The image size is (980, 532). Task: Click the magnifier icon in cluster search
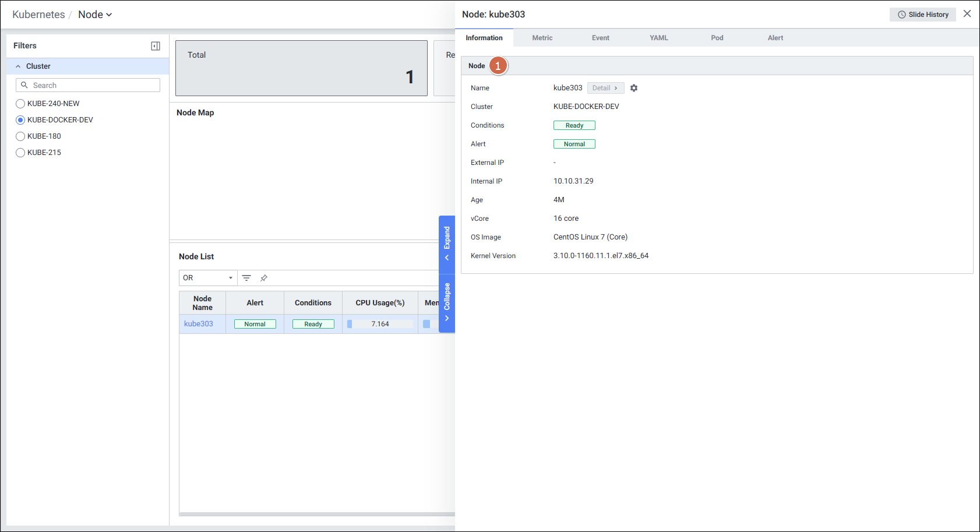tap(24, 85)
